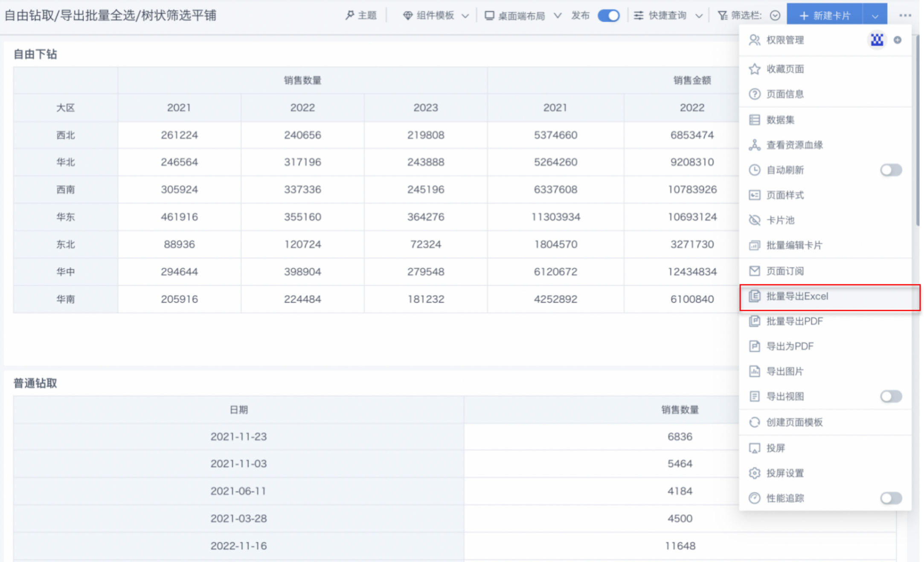Screen dimensions: 924x562
Task: Click the 大区 column header
Action: [x=66, y=108]
